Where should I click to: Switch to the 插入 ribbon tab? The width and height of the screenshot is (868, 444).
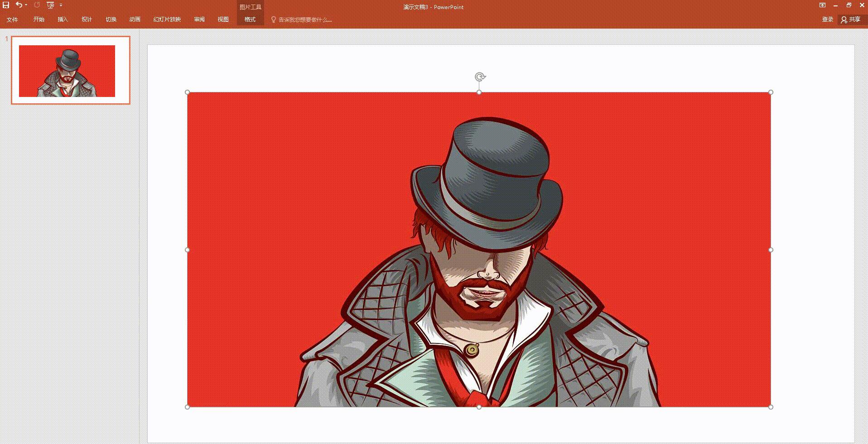click(63, 19)
